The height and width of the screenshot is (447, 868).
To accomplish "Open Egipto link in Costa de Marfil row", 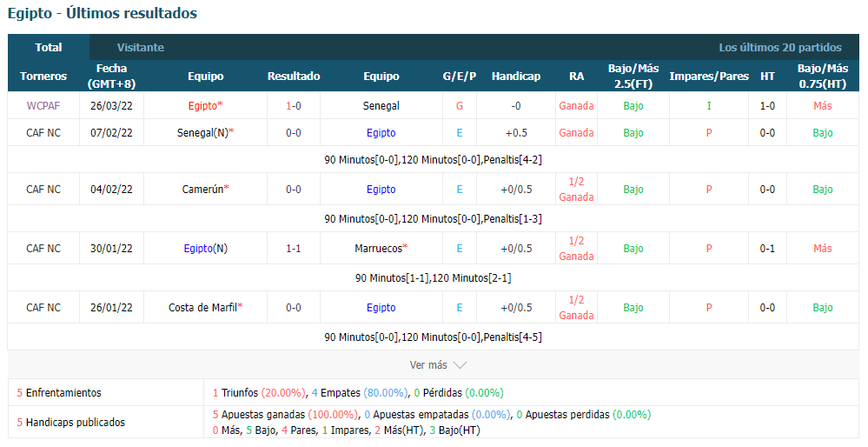I will coord(381,307).
